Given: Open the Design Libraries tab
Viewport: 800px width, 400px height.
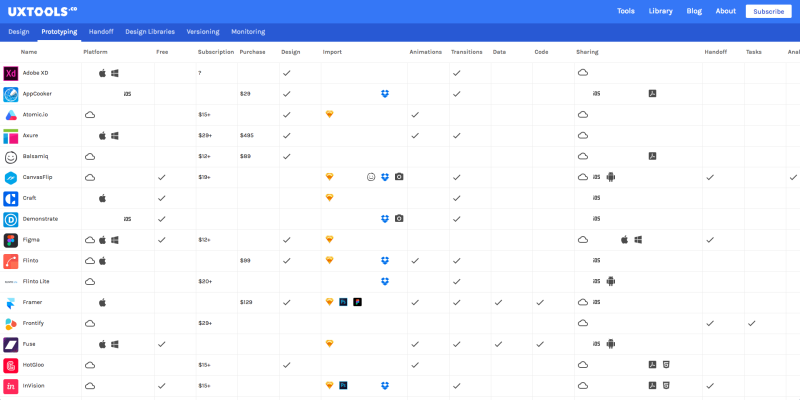Looking at the screenshot, I should click(150, 32).
